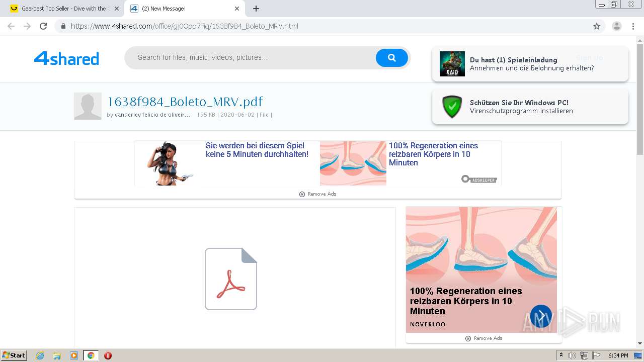The image size is (644, 362).
Task: Click the foot insole banner ad image
Action: click(353, 163)
